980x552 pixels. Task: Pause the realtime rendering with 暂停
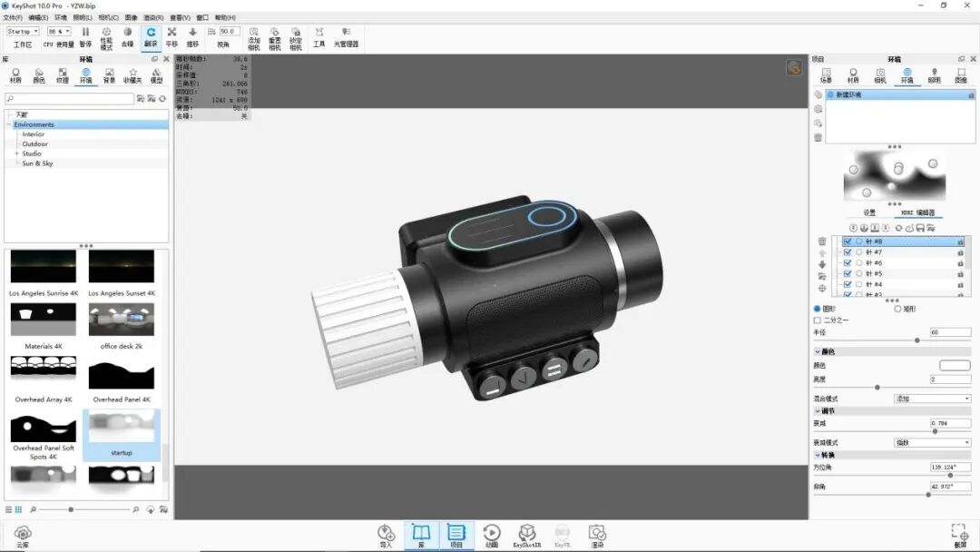point(83,34)
